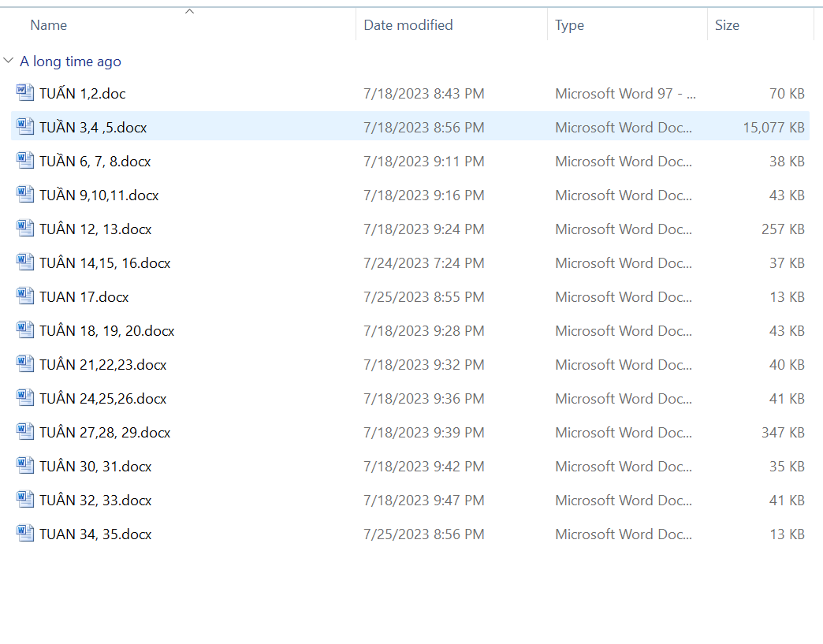This screenshot has width=823, height=644.
Task: Select file TUẦN 3,4 ,5.docx by name
Action: tap(93, 127)
